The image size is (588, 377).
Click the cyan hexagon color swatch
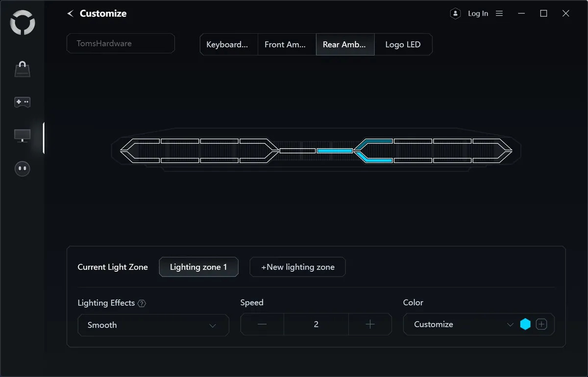[x=525, y=324]
